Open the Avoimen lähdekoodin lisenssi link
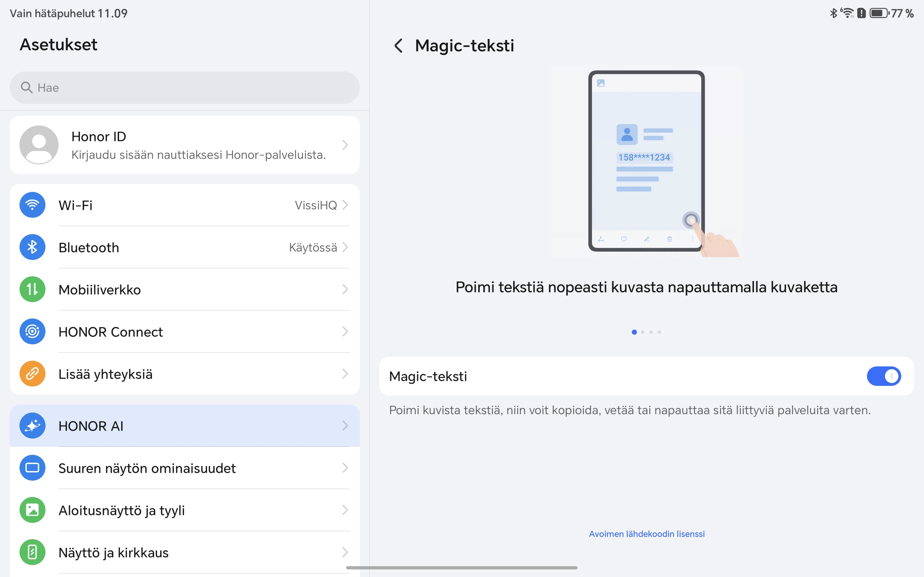Viewport: 924px width, 577px height. pos(646,534)
